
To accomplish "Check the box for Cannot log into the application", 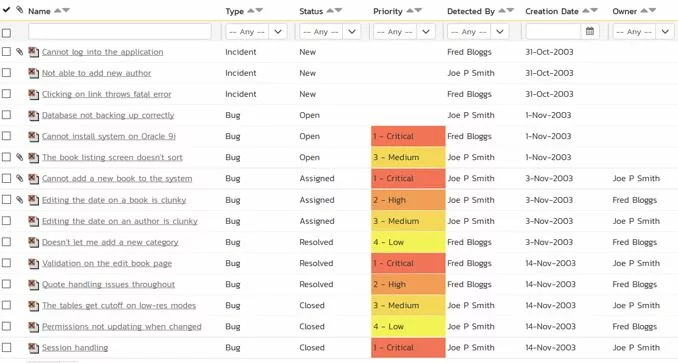I will click(6, 52).
